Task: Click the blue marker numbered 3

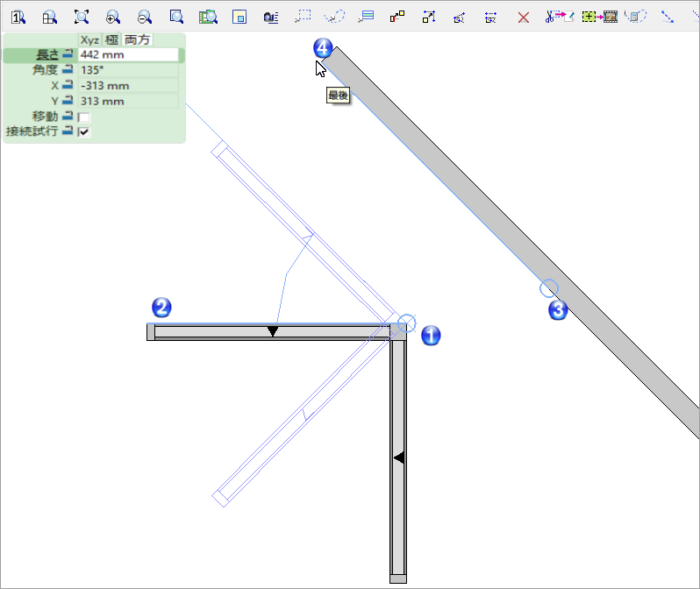Action: click(558, 309)
